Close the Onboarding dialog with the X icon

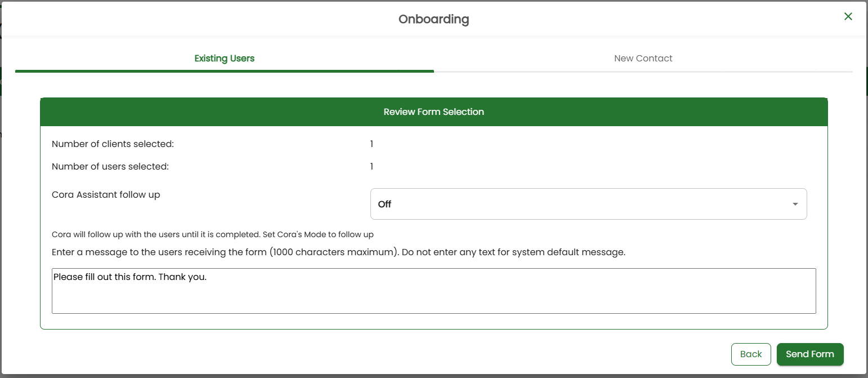pyautogui.click(x=848, y=17)
